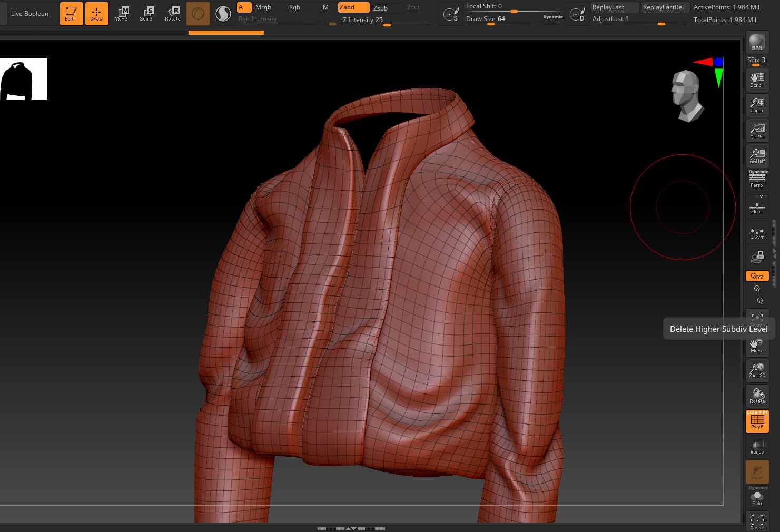Open the stroke type selector
780x532 pixels.
point(223,14)
